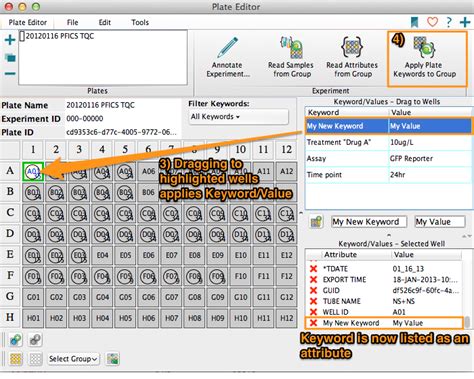The image size is (474, 379).
Task: Click the blue minus remove-plate icon
Action: [x=10, y=73]
